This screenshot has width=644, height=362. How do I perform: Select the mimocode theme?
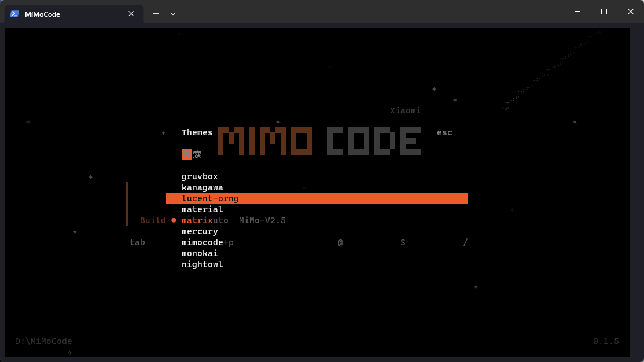coord(202,242)
